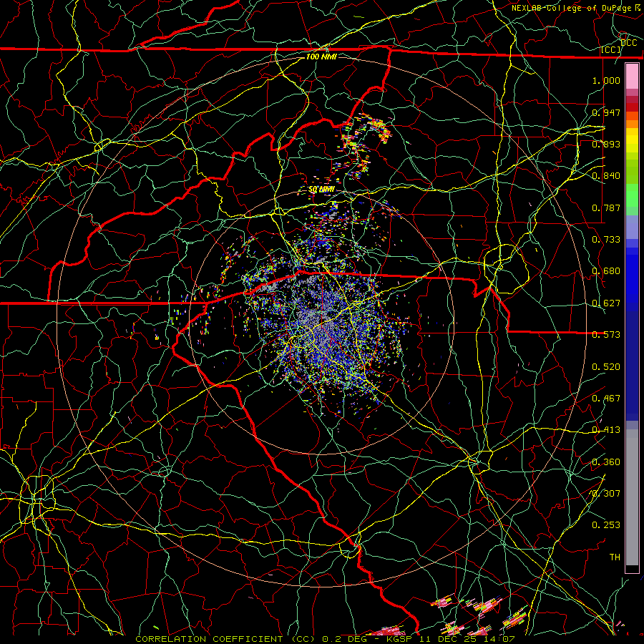Image resolution: width=644 pixels, height=644 pixels.
Task: Click the 1.000 scale value
Action: coord(606,80)
